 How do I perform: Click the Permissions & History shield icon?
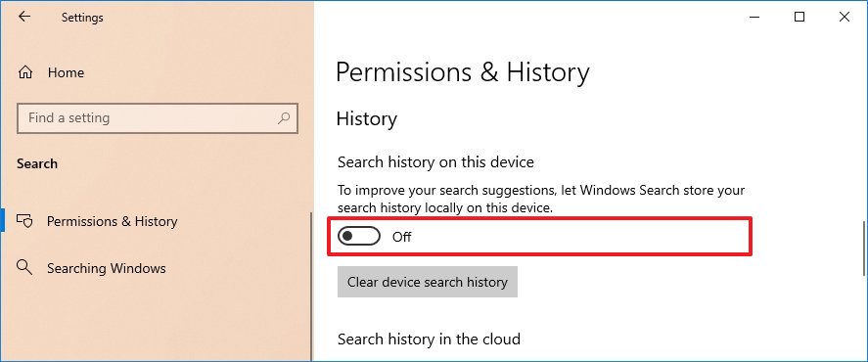[24, 221]
